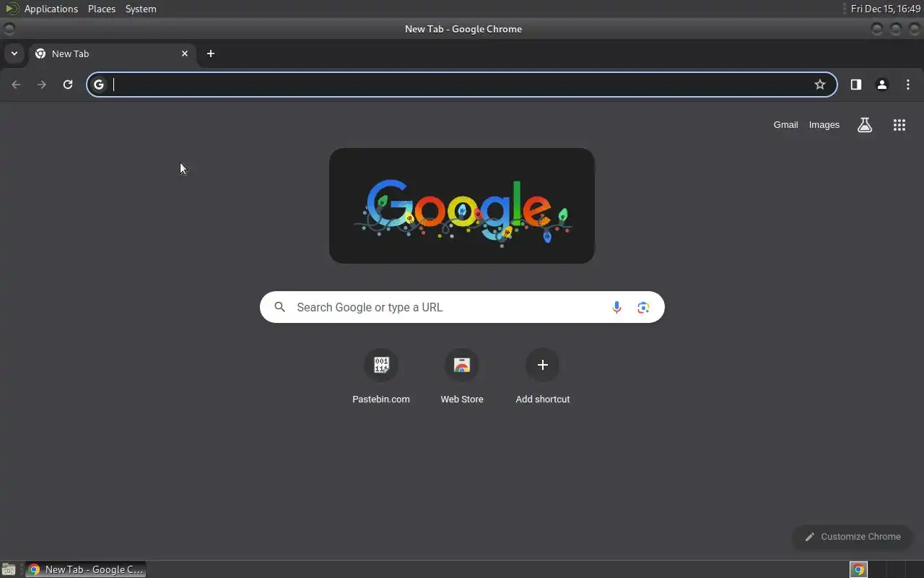Image resolution: width=924 pixels, height=578 pixels.
Task: Open the Web Store shortcut
Action: [462, 376]
